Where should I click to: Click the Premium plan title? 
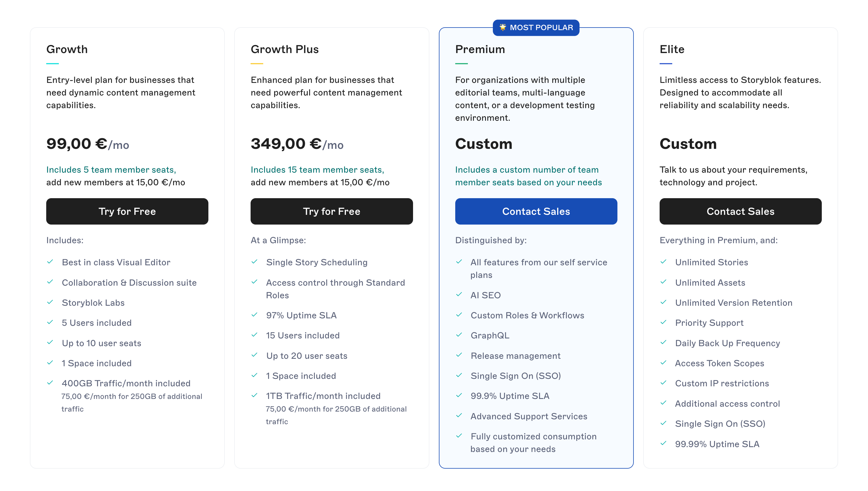click(x=480, y=49)
